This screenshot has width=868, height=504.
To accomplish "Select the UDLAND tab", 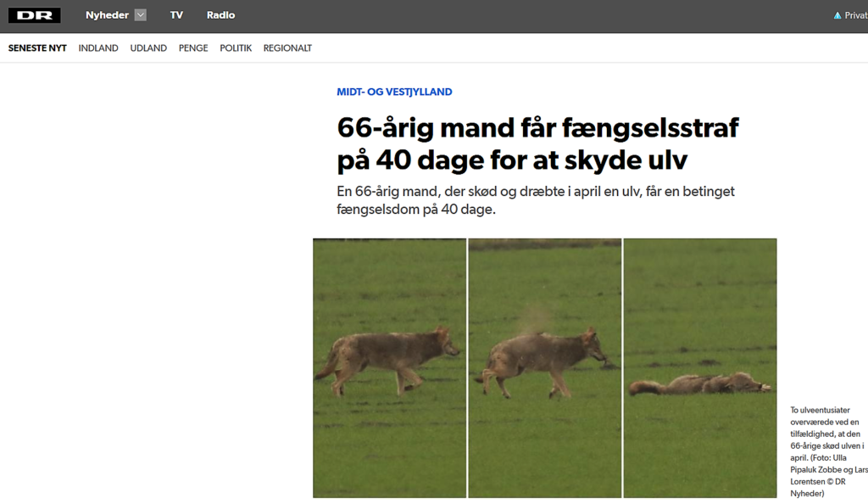I will coord(148,48).
